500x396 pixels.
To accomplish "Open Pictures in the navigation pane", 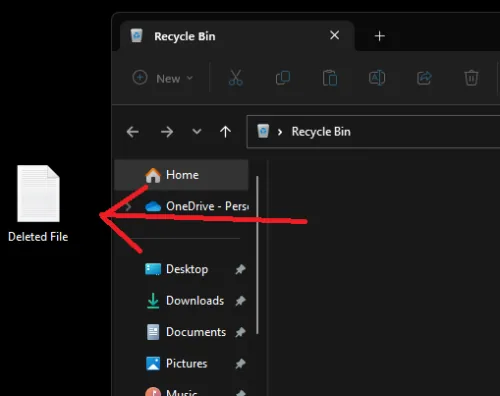I will [181, 364].
